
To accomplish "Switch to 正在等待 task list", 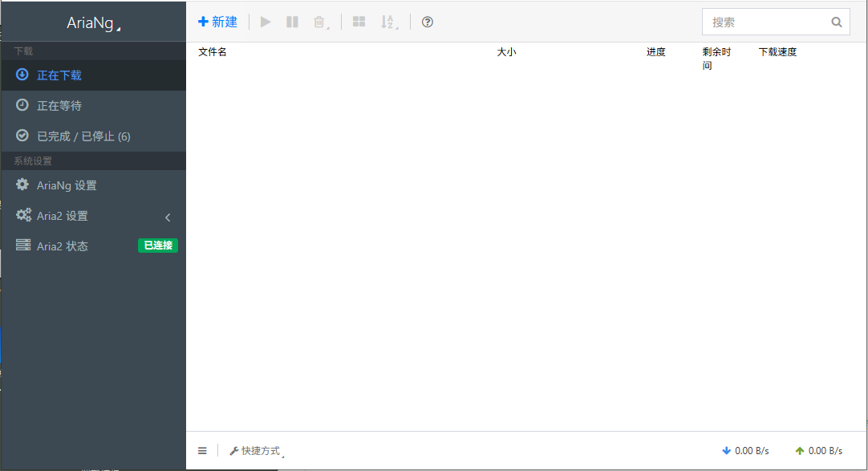I will point(59,105).
